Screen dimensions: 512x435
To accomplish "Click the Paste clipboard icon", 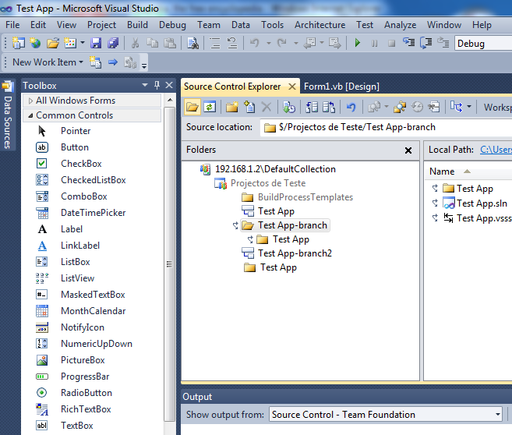I will click(x=170, y=43).
